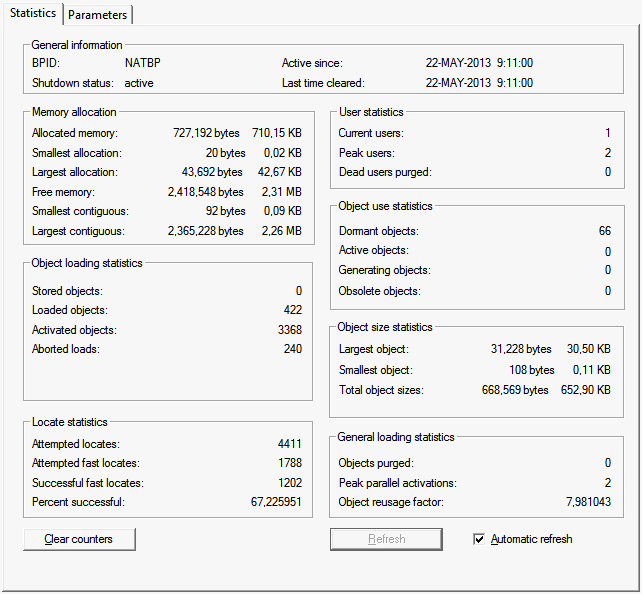Viewport: 642px width, 594px height.
Task: Click the Total object sizes KB value
Action: pyautogui.click(x=588, y=390)
